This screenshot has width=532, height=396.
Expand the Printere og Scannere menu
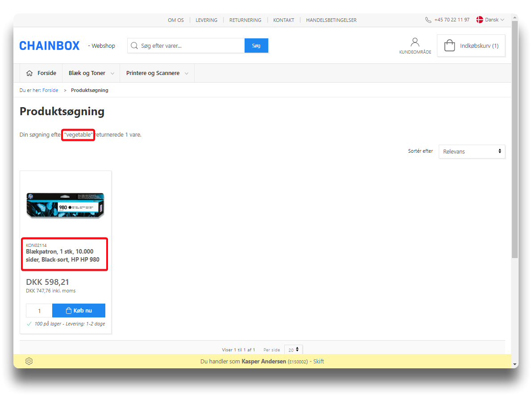coord(157,73)
